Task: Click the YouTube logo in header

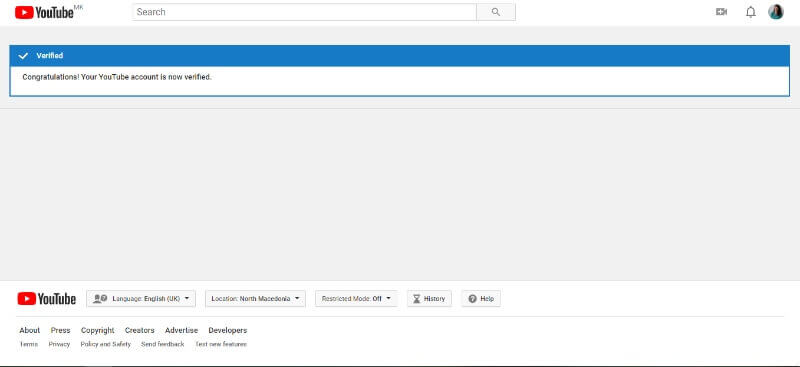Action: point(45,12)
